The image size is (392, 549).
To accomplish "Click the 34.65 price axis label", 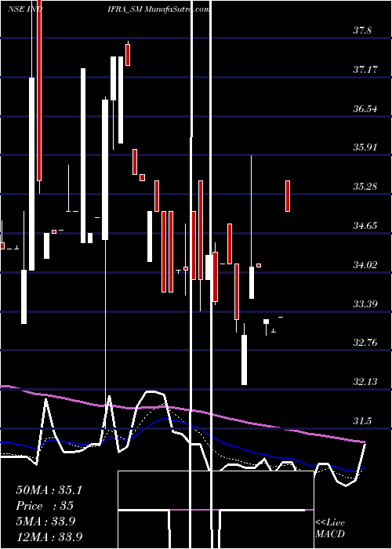I will [365, 226].
